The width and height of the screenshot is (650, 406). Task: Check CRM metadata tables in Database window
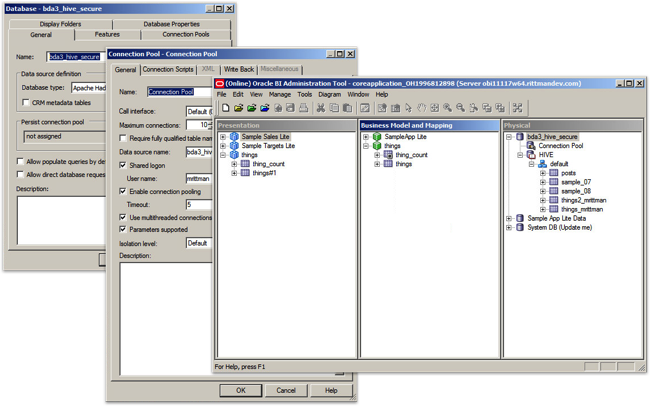[x=26, y=102]
